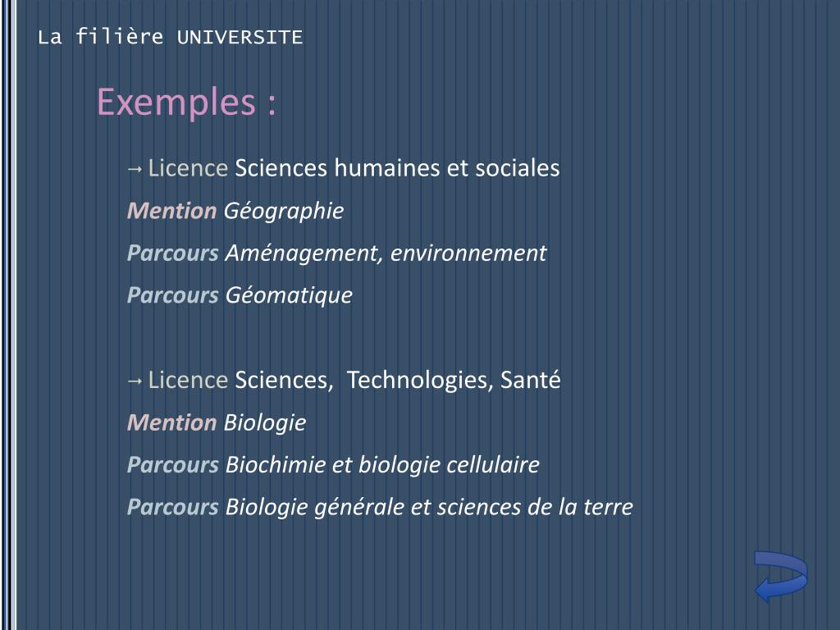
Task: Click the 'Exemples :' heading
Action: (x=186, y=102)
